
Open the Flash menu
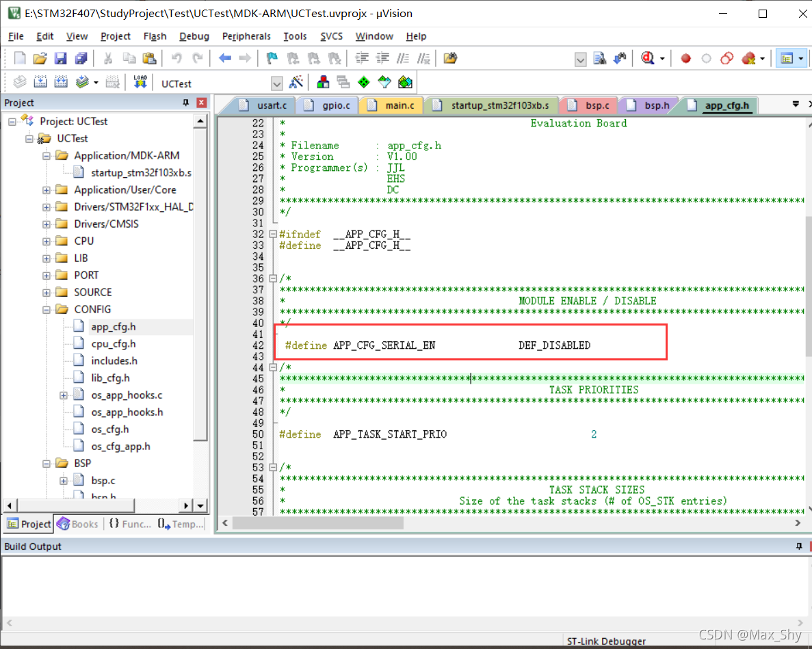pyautogui.click(x=155, y=36)
